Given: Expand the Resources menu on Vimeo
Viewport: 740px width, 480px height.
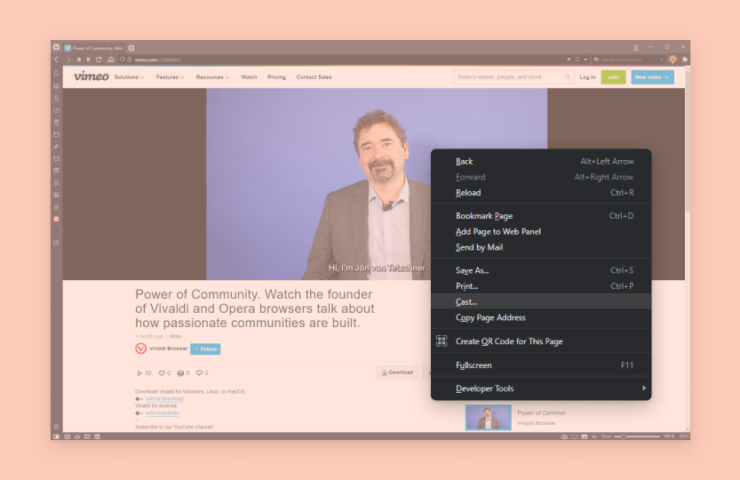Looking at the screenshot, I should 212,77.
